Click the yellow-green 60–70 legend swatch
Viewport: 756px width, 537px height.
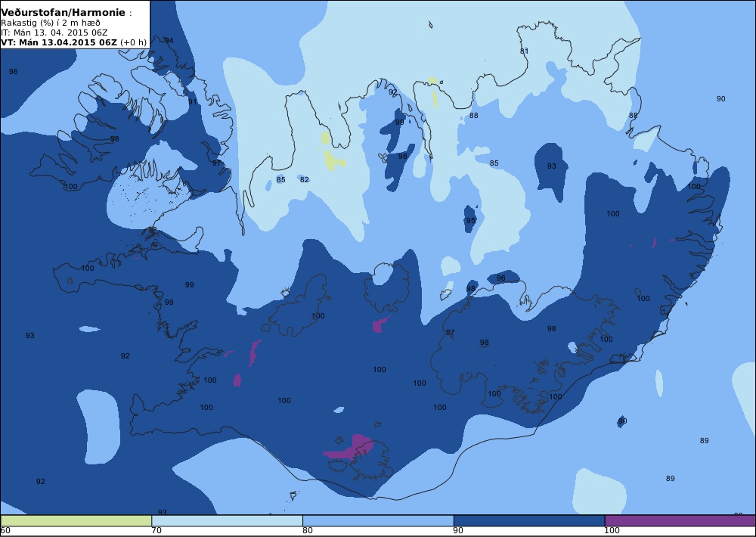(x=76, y=520)
